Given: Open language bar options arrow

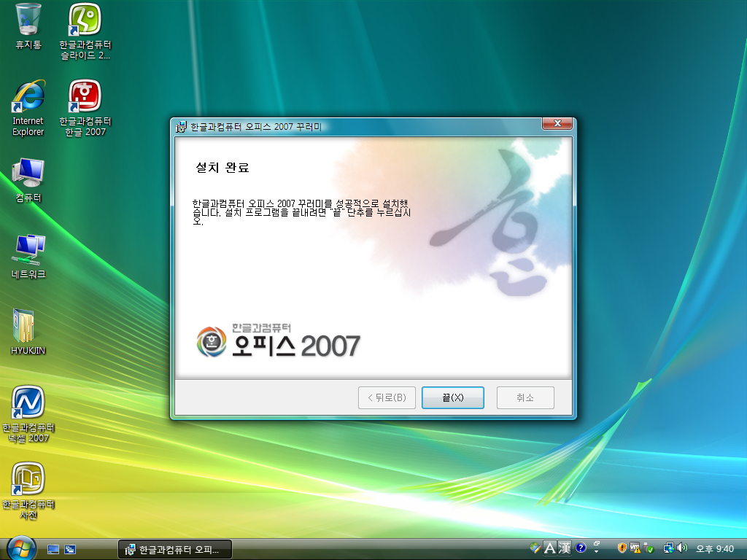Looking at the screenshot, I should click(x=596, y=552).
